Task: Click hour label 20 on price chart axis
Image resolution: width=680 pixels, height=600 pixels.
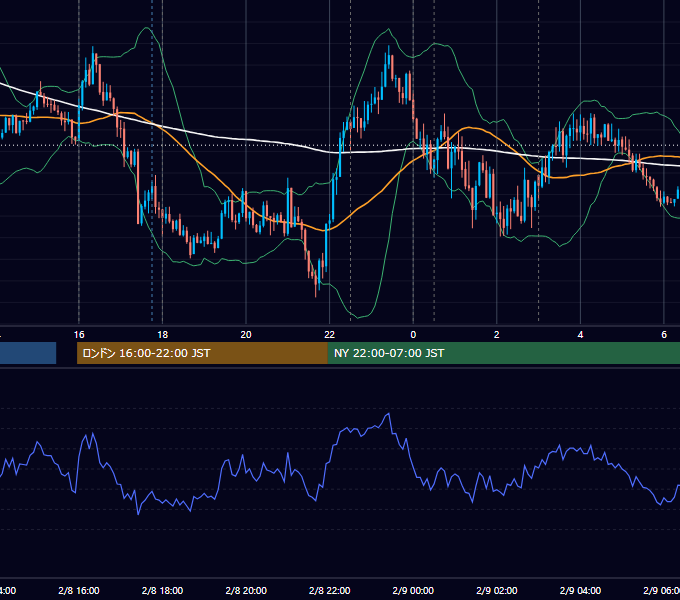Action: click(246, 335)
